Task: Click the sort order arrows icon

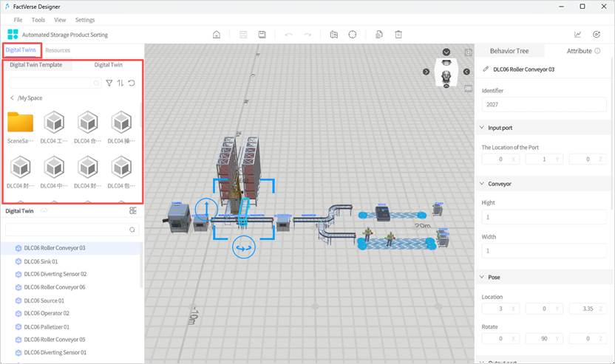Action: (120, 83)
